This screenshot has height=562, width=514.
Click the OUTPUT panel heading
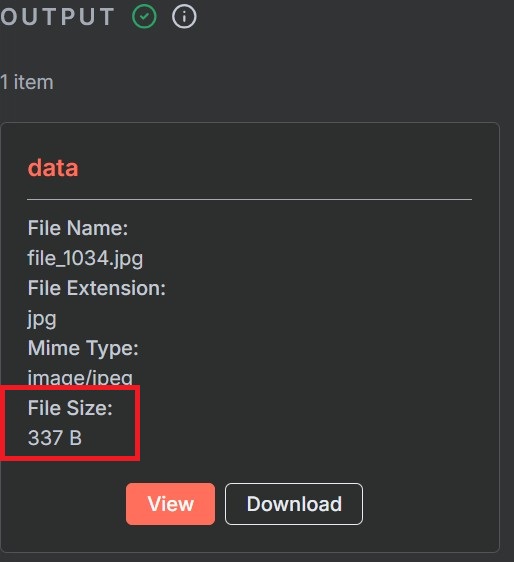click(57, 16)
